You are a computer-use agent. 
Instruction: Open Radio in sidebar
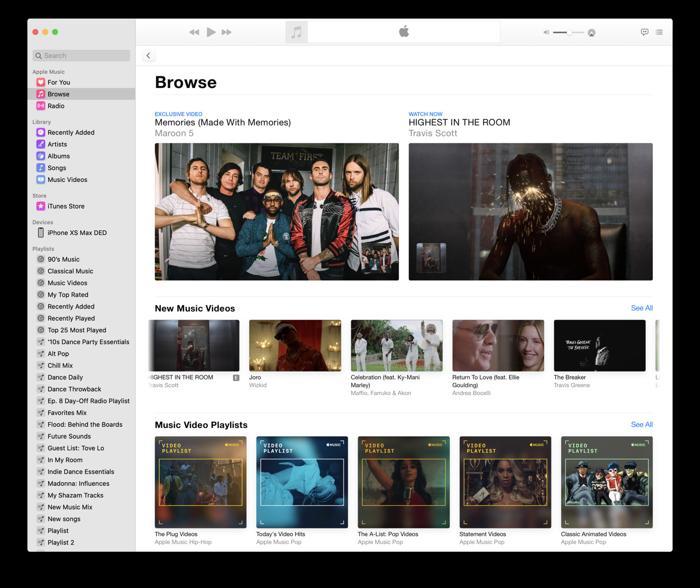click(x=81, y=106)
